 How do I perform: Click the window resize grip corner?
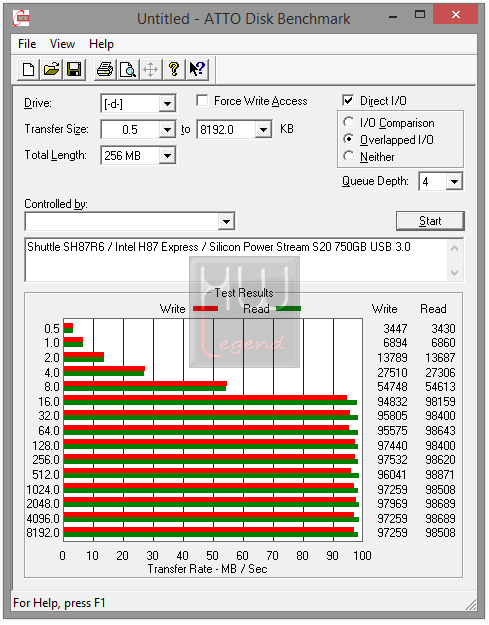point(471,605)
